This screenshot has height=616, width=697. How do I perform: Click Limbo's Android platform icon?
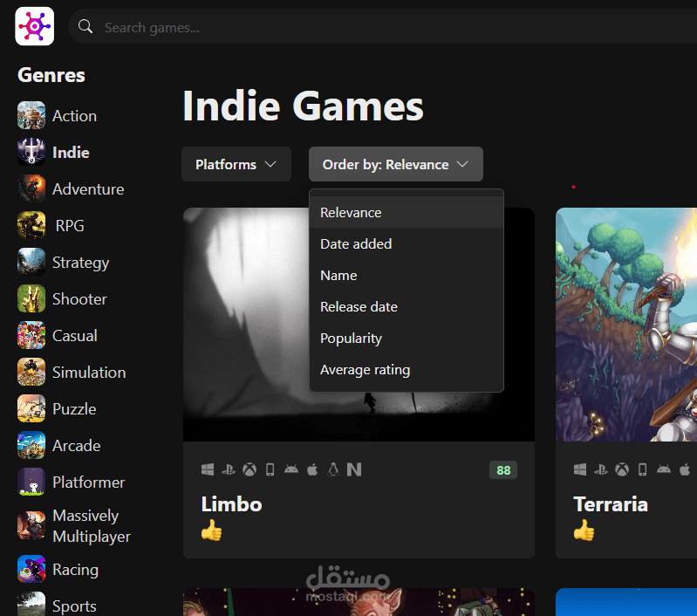coord(291,469)
